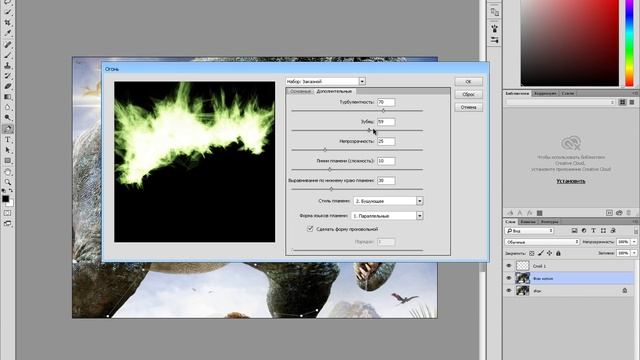Lock all layer attributes padlock icon
Screen dimensions: 640x360
[558, 253]
